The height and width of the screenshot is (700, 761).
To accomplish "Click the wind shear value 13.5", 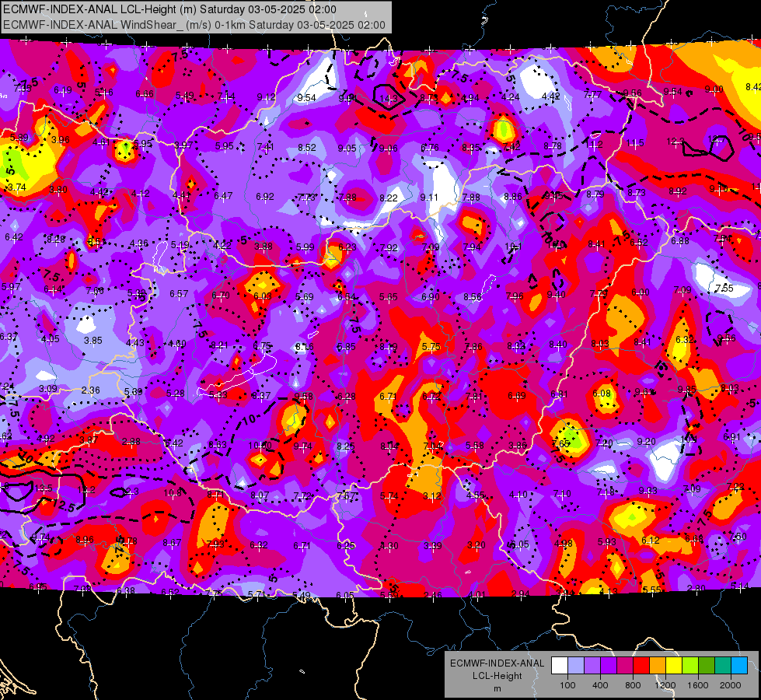I will click(44, 488).
